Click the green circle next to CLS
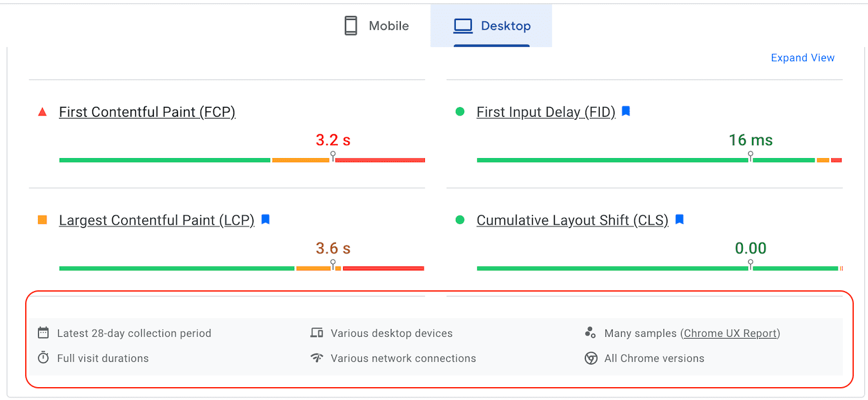Screen dimensions: 868x400 pos(460,219)
